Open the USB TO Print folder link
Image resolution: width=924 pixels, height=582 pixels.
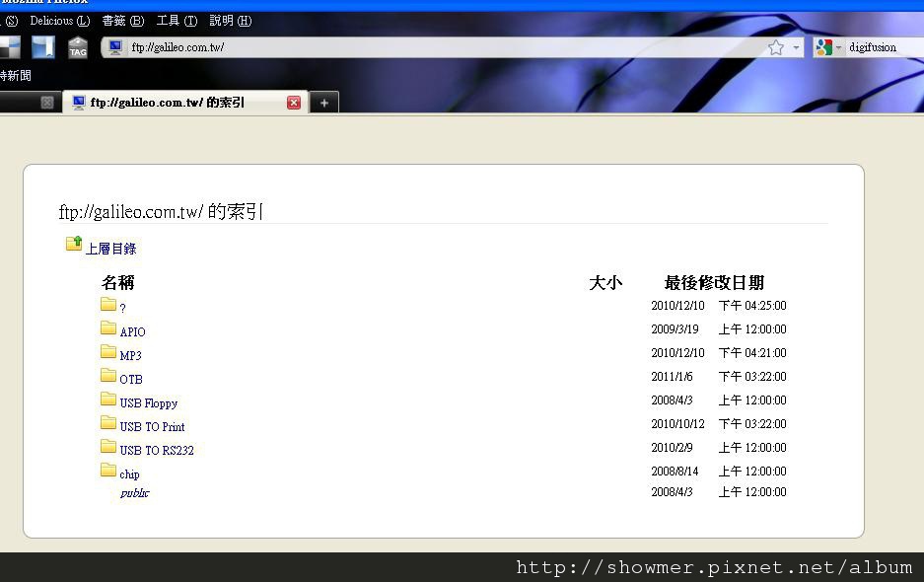click(x=152, y=426)
